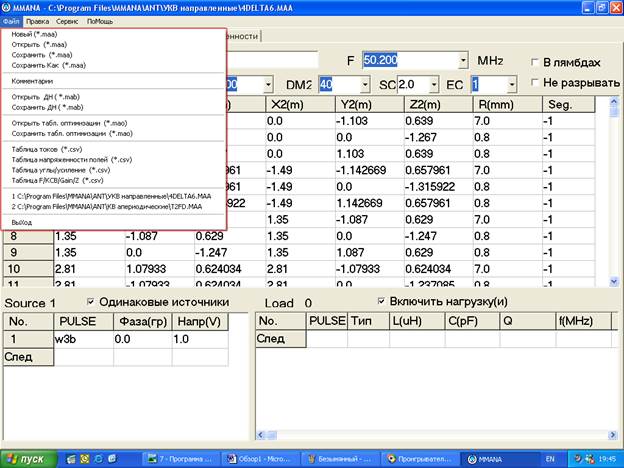This screenshot has height=468, width=624.
Task: Select 'Открыть (*.maa)' menu entry
Action: (39, 45)
